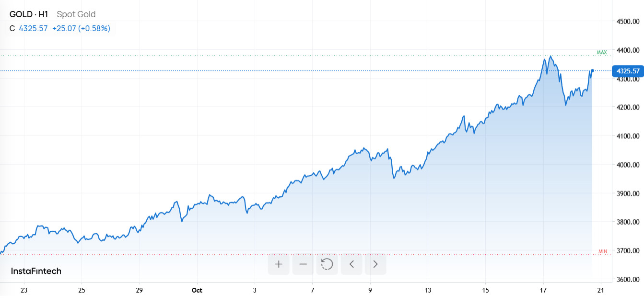Click the Oct date label on time axis
This screenshot has height=305, width=644.
[x=197, y=290]
